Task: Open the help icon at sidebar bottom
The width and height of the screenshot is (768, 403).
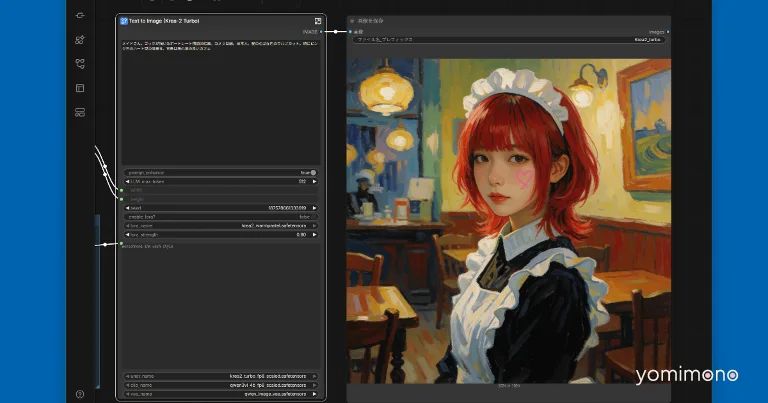Action: tap(80, 394)
